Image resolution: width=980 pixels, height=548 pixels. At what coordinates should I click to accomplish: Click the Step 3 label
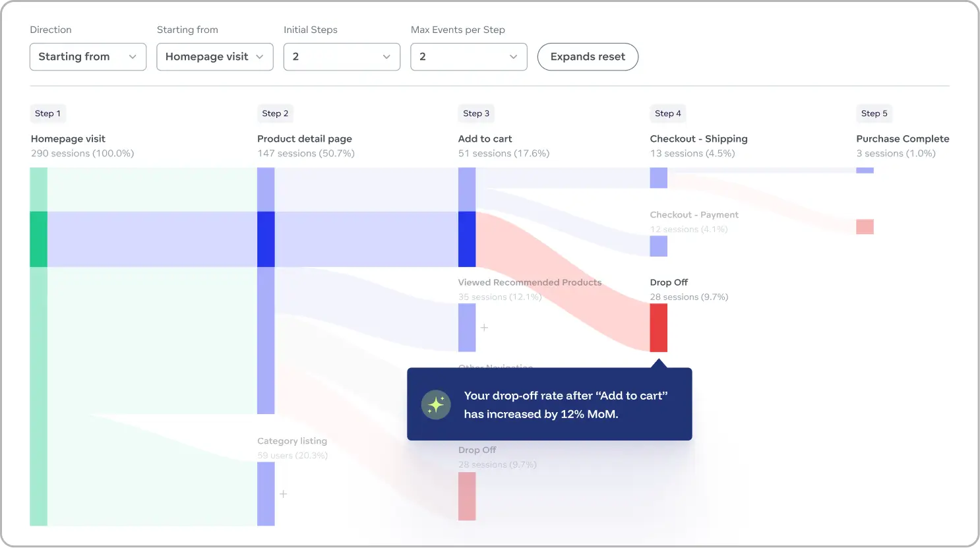point(476,113)
